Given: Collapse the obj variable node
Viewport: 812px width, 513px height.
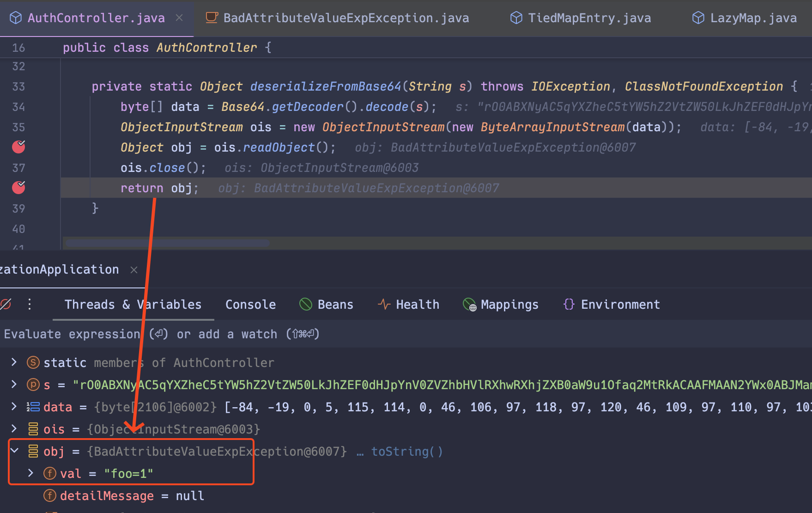Looking at the screenshot, I should pos(14,451).
